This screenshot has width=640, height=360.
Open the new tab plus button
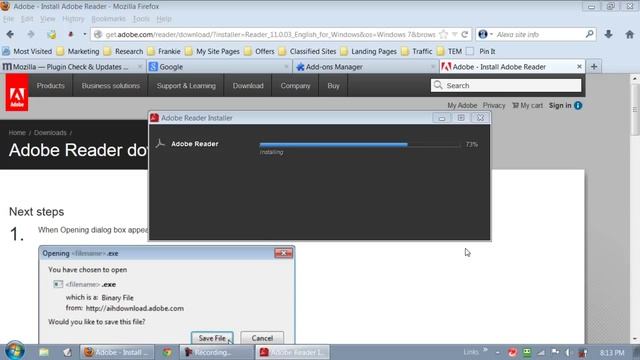click(x=594, y=67)
